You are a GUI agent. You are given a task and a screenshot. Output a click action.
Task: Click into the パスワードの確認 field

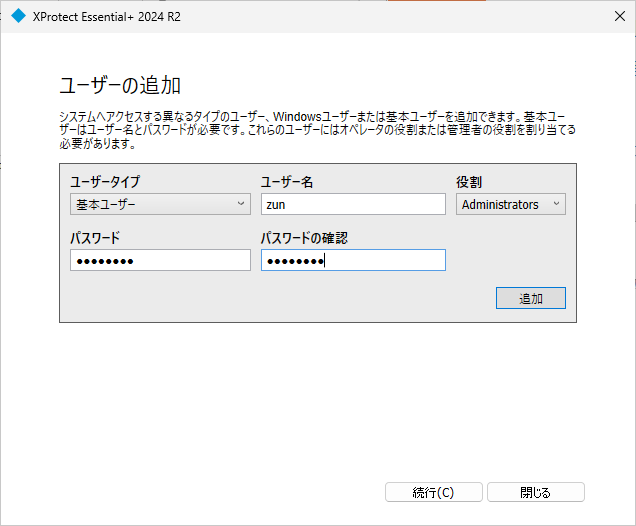pyautogui.click(x=353, y=260)
